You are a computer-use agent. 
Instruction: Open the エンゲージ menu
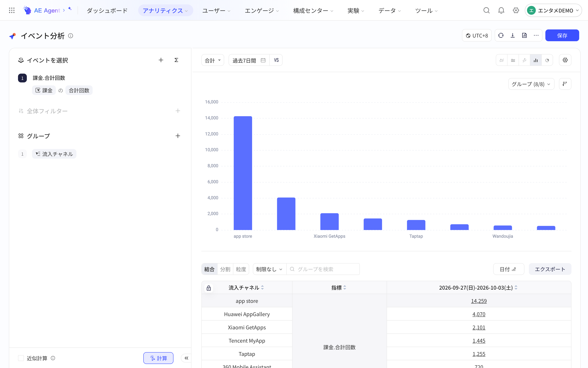pyautogui.click(x=262, y=10)
